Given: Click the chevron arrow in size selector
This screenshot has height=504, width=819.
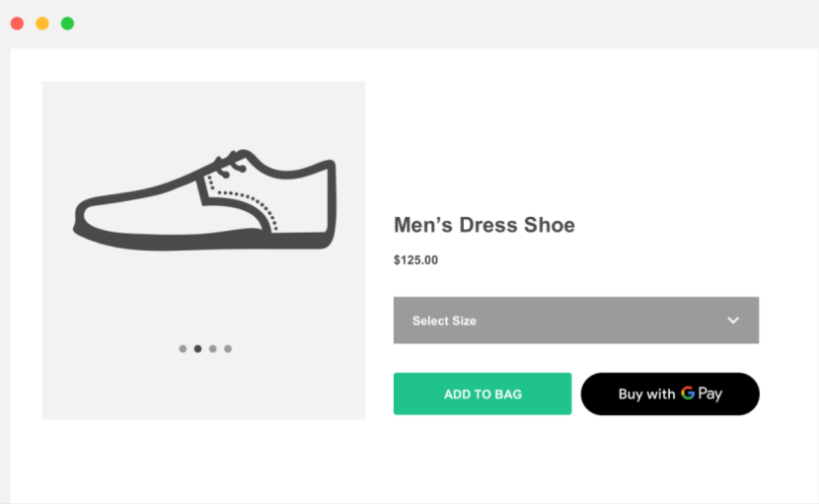Looking at the screenshot, I should 733,321.
